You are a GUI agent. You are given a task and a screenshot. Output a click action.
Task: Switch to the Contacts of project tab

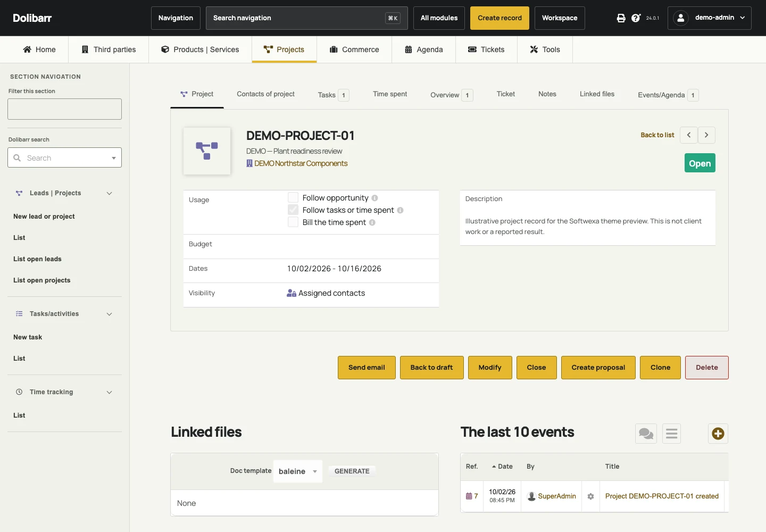(x=265, y=94)
